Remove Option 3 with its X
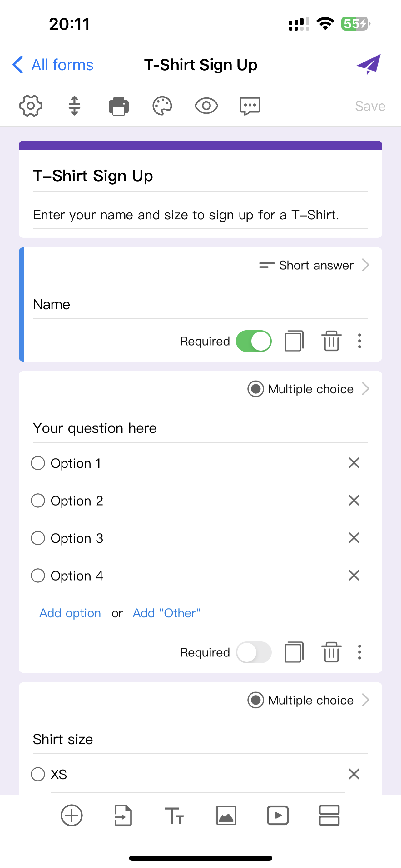Image resolution: width=401 pixels, height=868 pixels. [354, 538]
